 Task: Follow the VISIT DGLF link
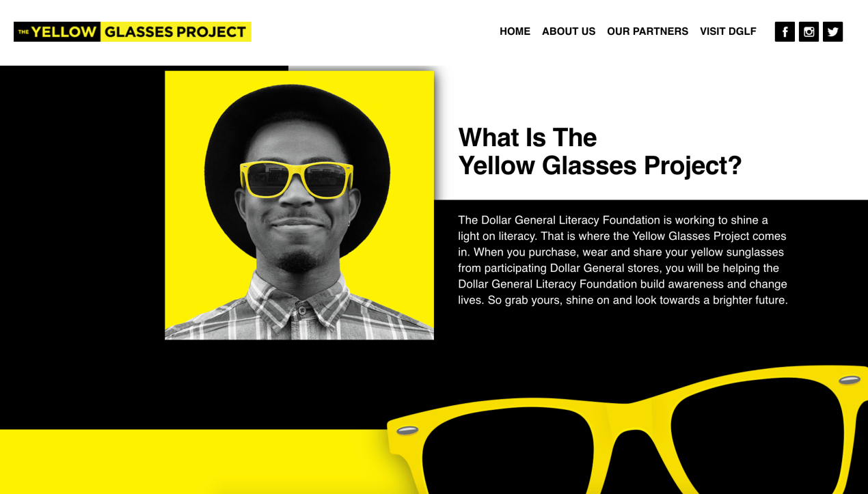(x=728, y=31)
